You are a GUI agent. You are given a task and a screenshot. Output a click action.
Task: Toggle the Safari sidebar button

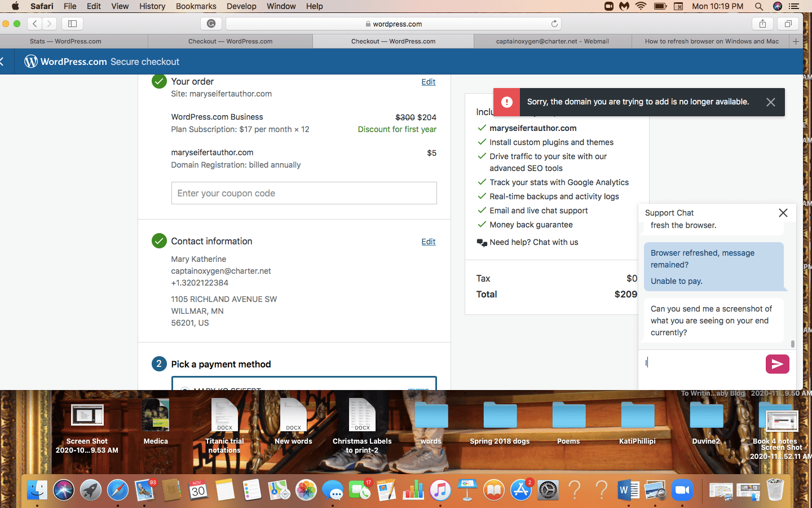(x=72, y=24)
